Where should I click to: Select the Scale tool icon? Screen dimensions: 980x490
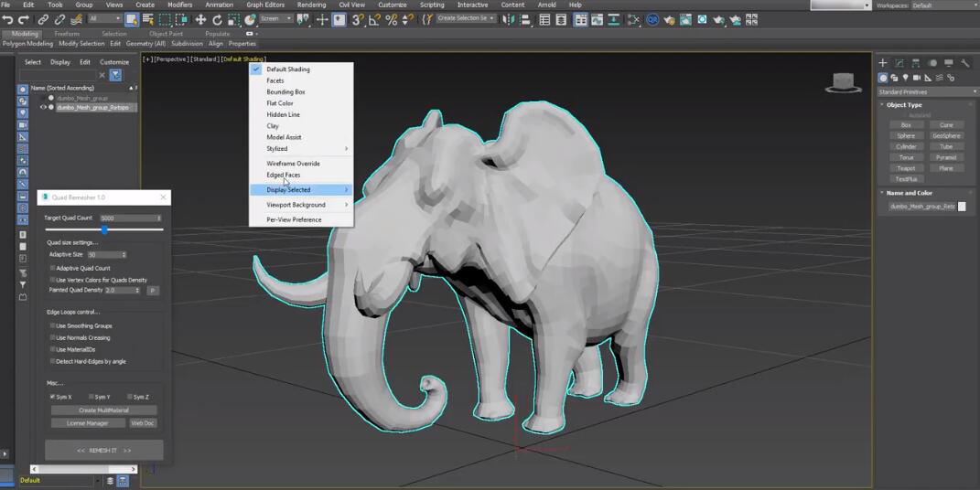233,20
